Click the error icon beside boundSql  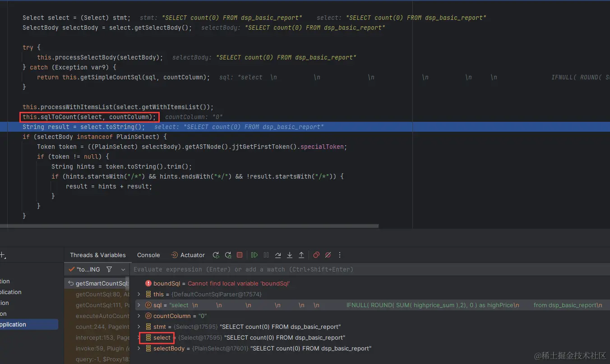coord(148,284)
